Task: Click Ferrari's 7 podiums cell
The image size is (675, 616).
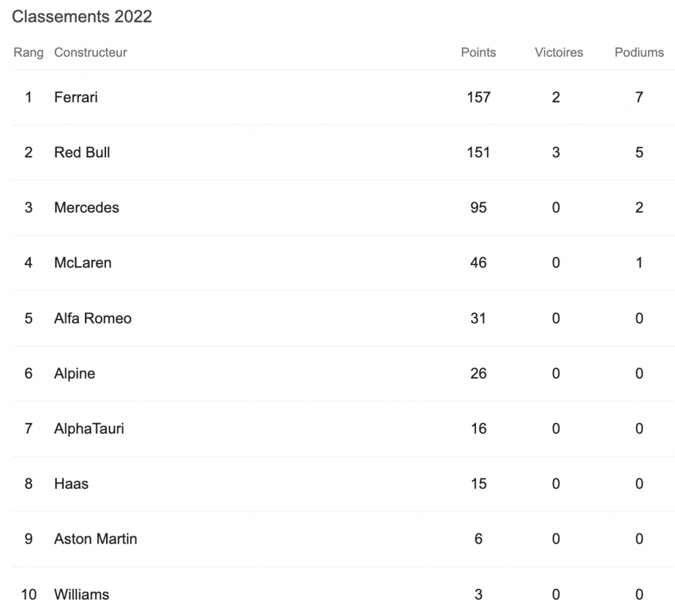Action: tap(639, 98)
